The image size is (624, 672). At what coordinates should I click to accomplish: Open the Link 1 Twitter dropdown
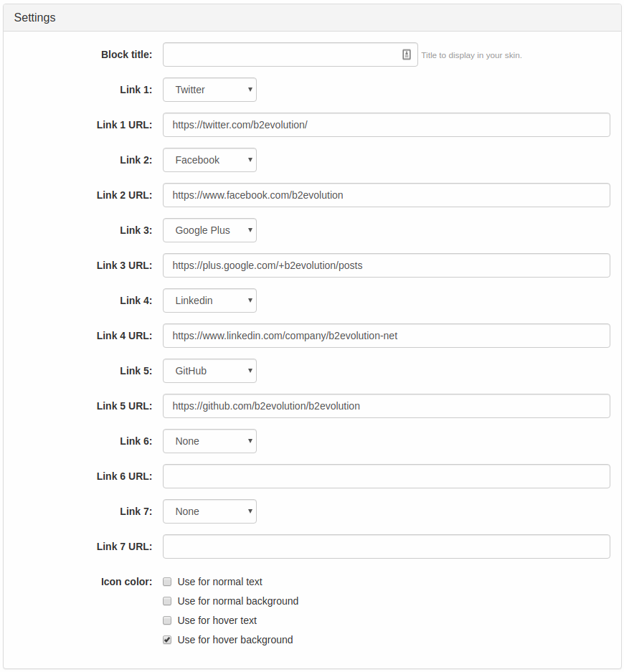[209, 90]
